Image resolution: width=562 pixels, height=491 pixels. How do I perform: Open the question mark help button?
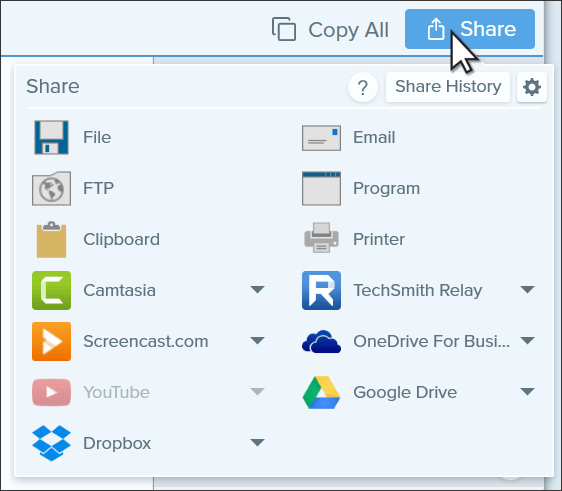363,87
